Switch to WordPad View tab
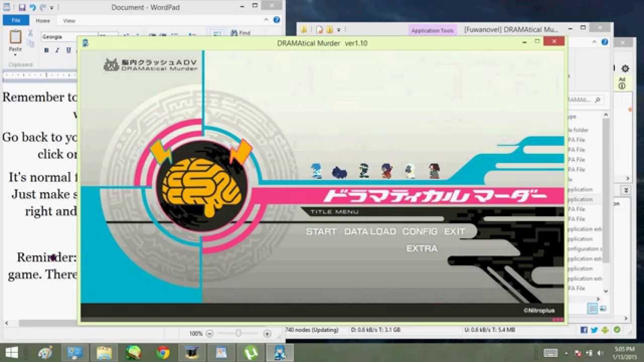The width and height of the screenshot is (644, 362). (x=69, y=21)
